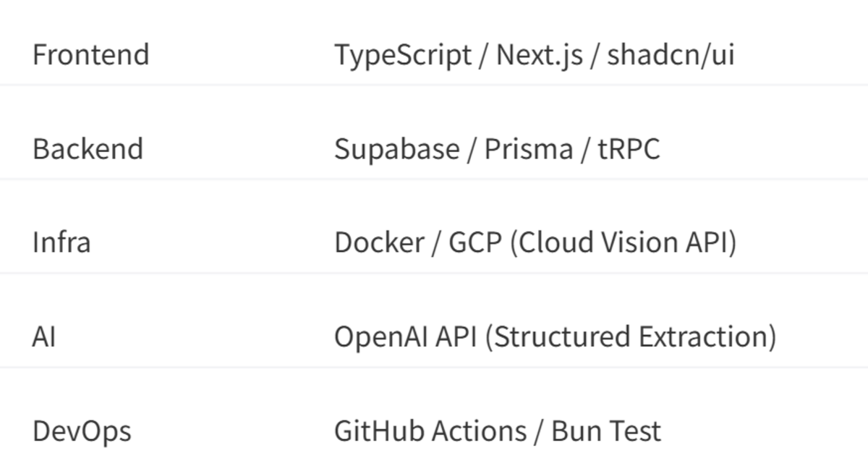Select the Prisma text
This screenshot has width=868, height=456.
click(529, 149)
